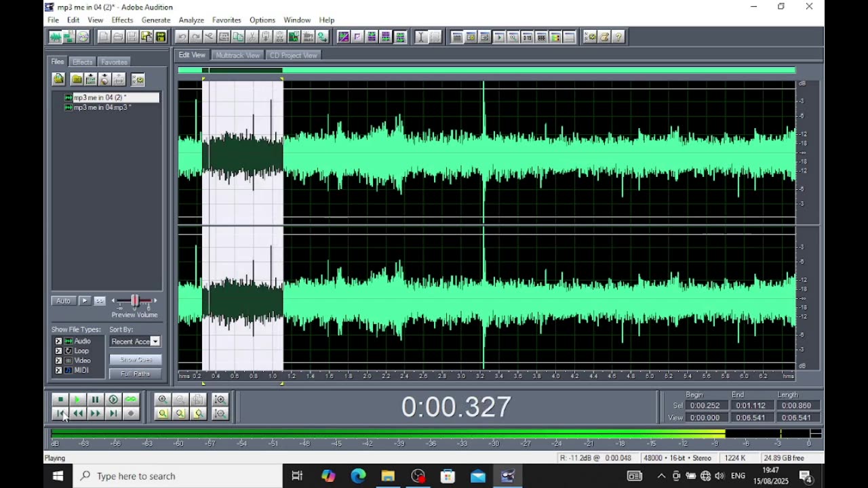Switch to the Effects panel tab

click(83, 62)
